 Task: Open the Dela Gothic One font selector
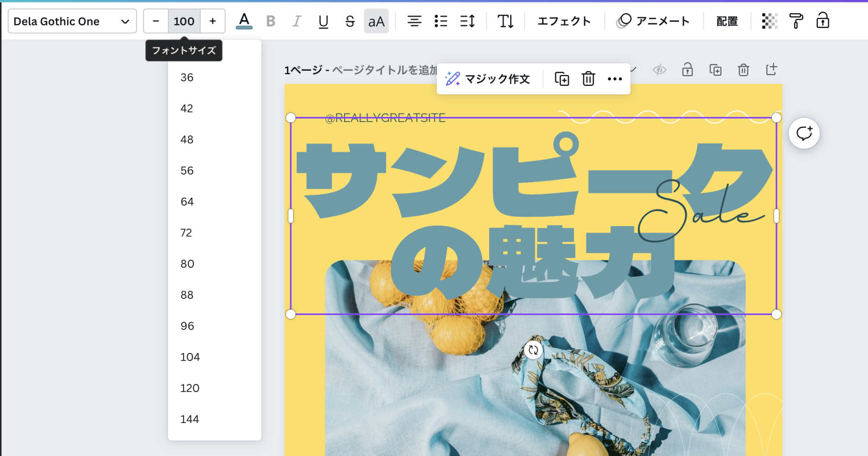pos(72,21)
